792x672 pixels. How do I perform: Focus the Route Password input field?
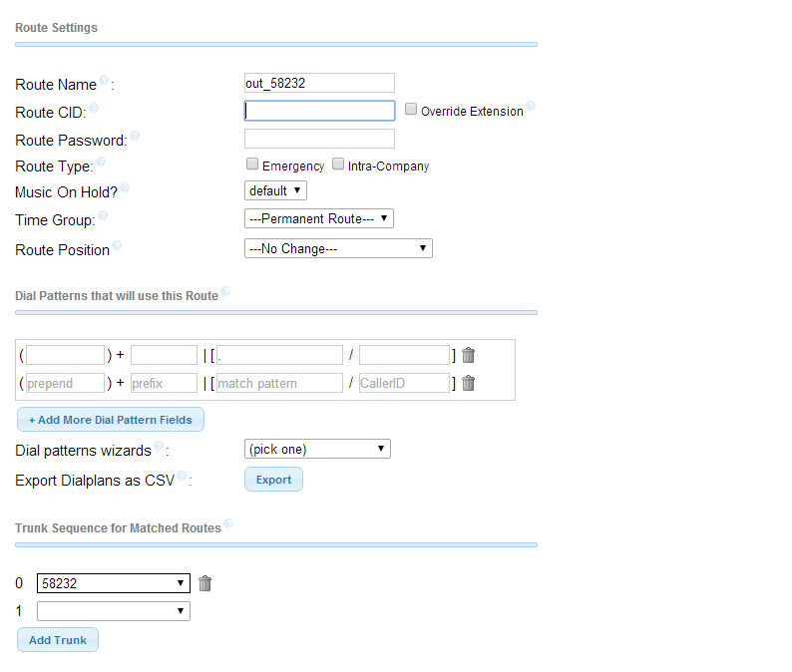[x=319, y=139]
